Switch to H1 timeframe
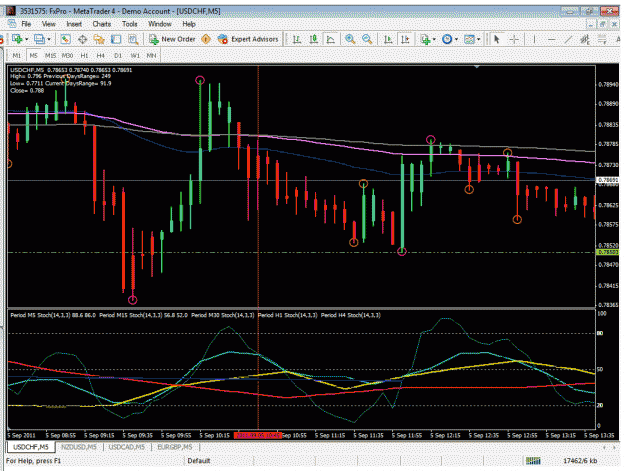 click(x=84, y=55)
